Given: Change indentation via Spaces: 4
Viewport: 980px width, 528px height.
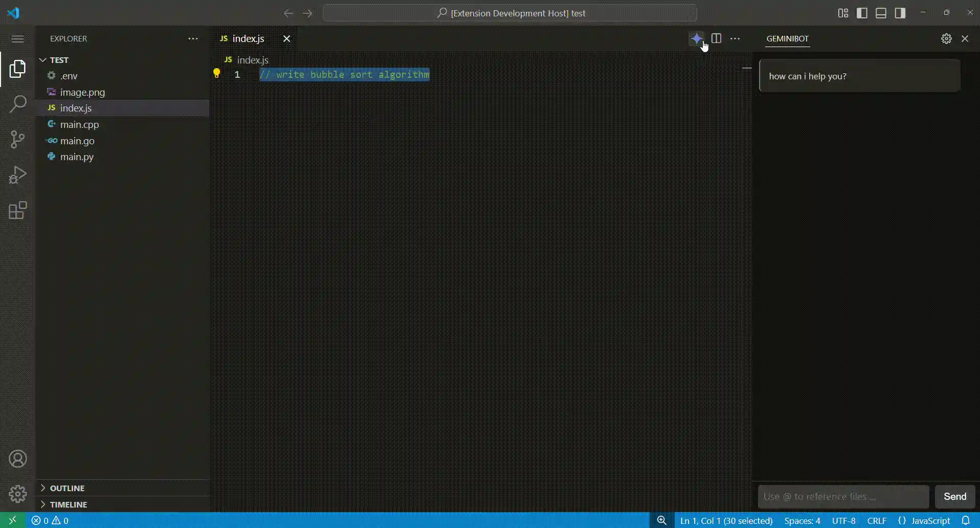Looking at the screenshot, I should (802, 520).
